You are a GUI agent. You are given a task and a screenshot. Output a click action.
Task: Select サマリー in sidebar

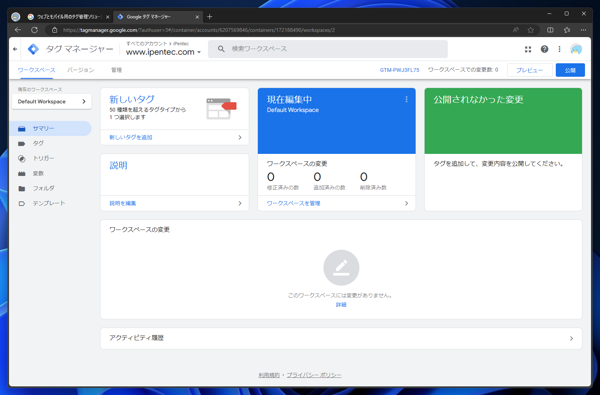point(51,129)
